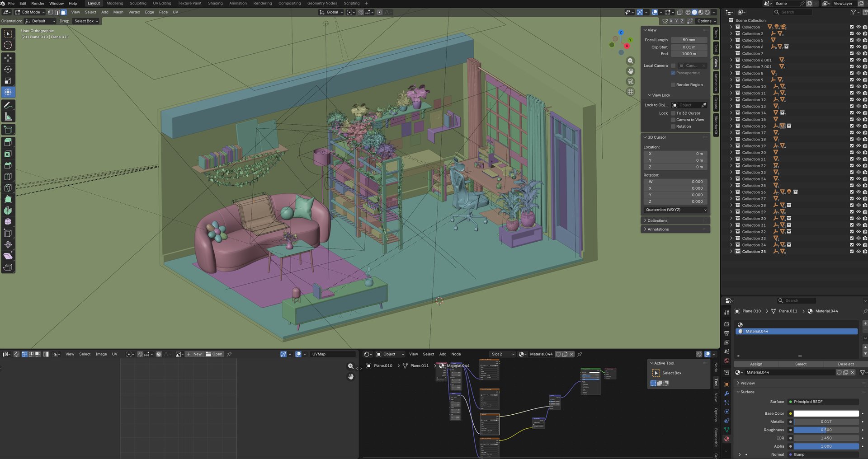Click the Deselect button in material panel
Image resolution: width=868 pixels, height=459 pixels.
click(x=845, y=364)
